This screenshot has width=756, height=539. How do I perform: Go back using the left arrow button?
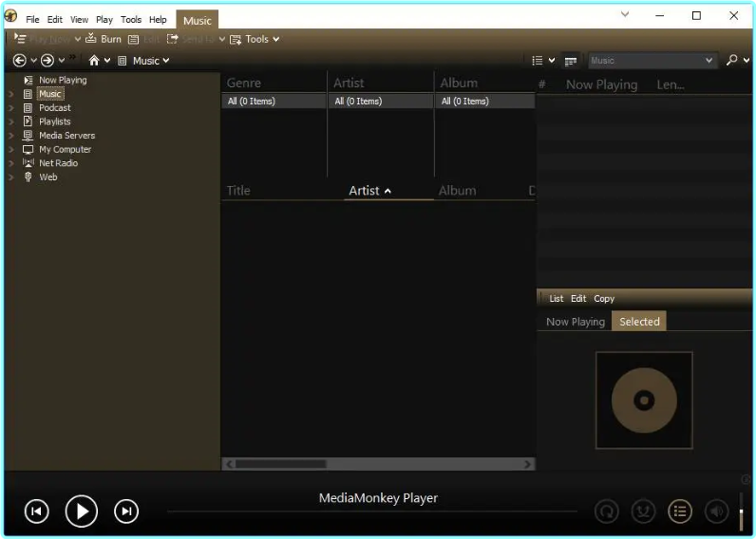pos(19,61)
